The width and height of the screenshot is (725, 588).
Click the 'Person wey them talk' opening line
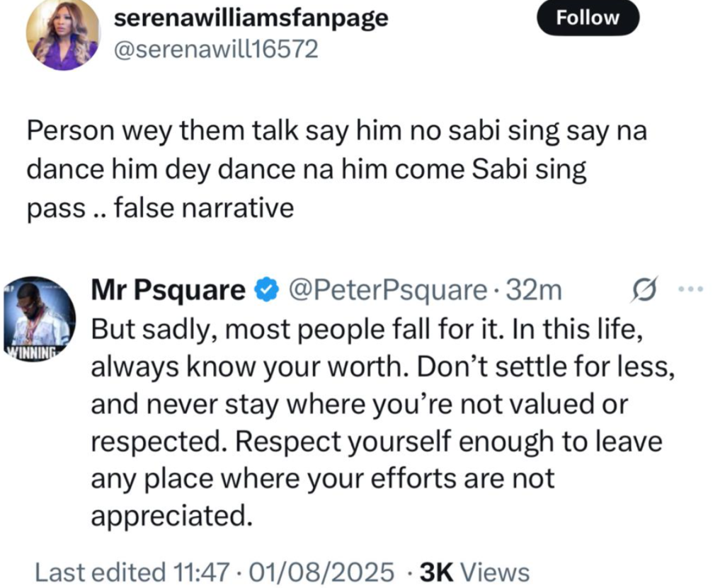point(142,133)
